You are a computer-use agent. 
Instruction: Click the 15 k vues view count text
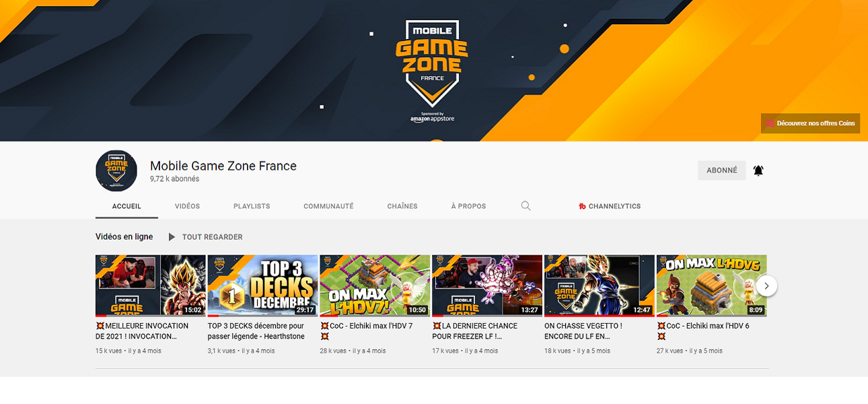[x=109, y=351]
